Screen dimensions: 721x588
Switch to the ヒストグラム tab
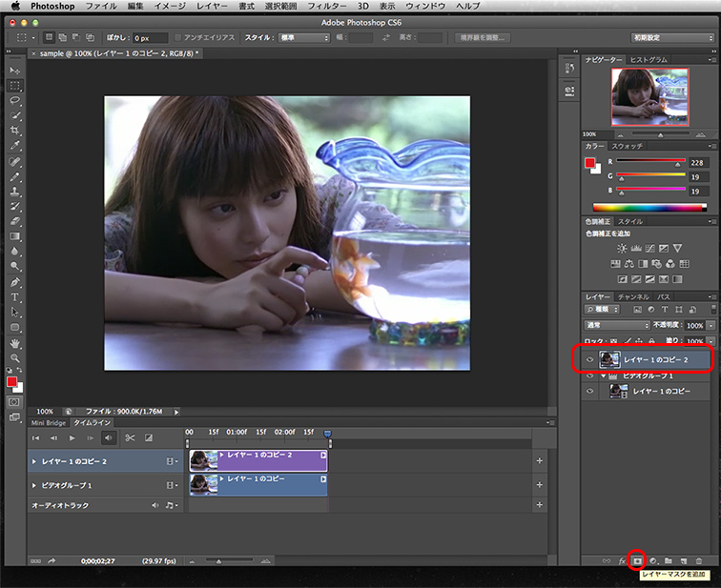point(649,60)
